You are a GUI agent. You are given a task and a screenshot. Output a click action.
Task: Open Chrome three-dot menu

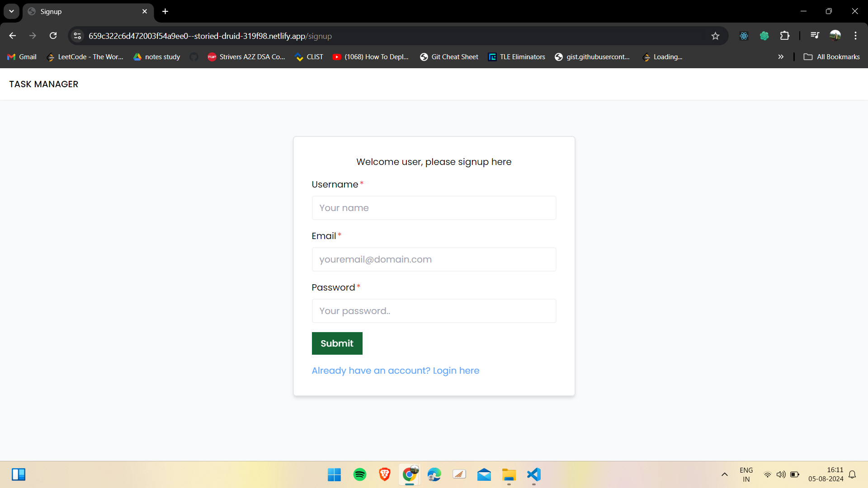(855, 36)
